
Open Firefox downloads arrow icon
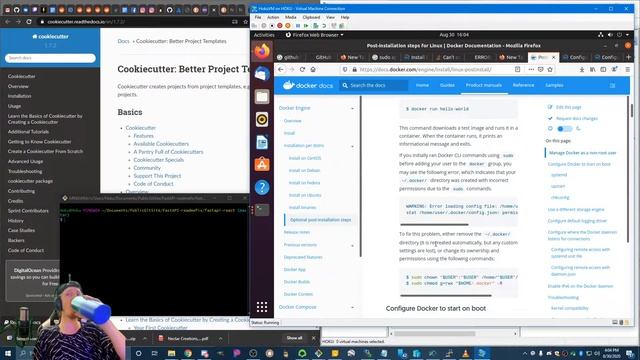click(582, 69)
